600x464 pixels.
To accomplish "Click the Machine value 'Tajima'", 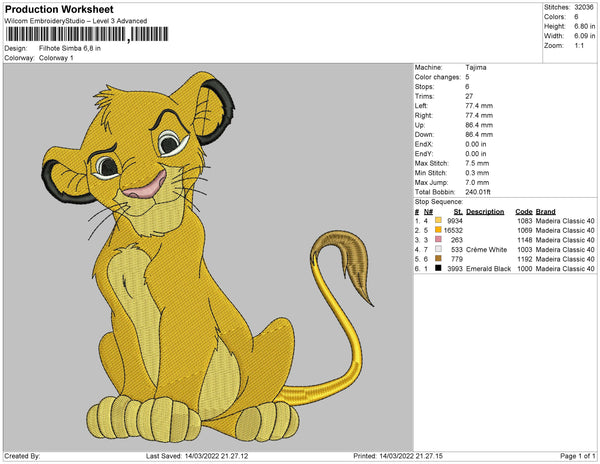I will (476, 67).
